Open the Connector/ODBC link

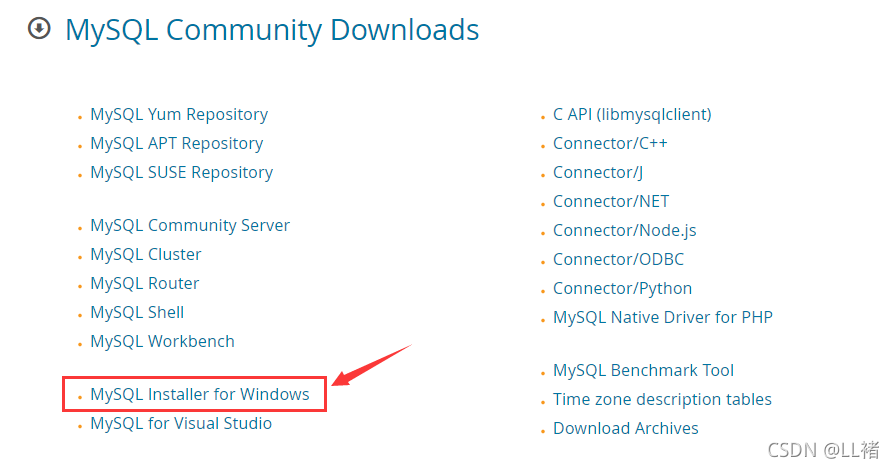click(618, 260)
